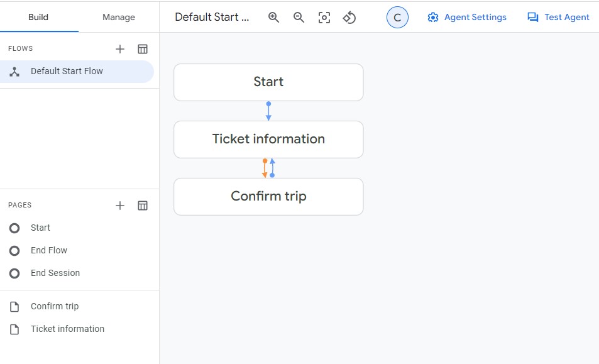Add a new flow with plus icon
599x364 pixels.
point(120,49)
